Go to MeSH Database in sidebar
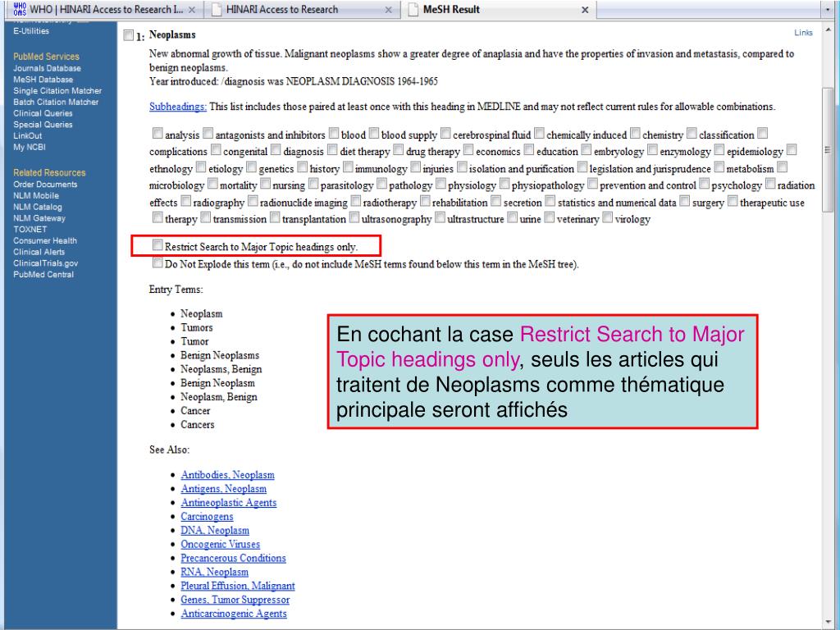The width and height of the screenshot is (840, 630). (x=43, y=80)
